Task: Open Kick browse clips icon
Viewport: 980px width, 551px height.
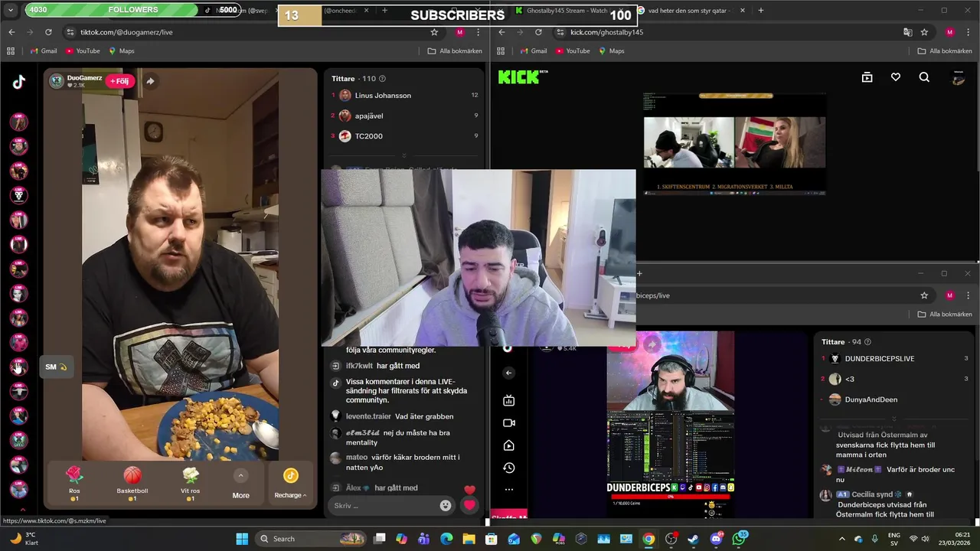Action: pyautogui.click(x=867, y=77)
